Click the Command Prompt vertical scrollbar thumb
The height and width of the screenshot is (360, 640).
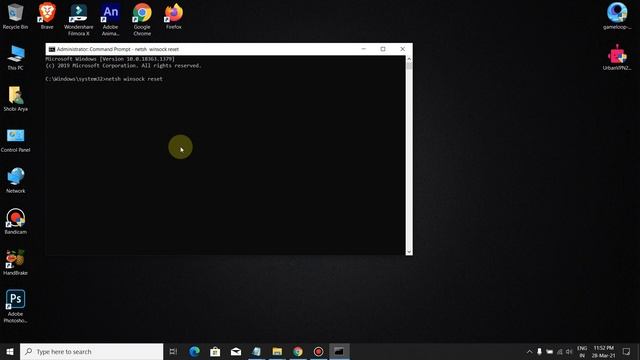pyautogui.click(x=409, y=66)
